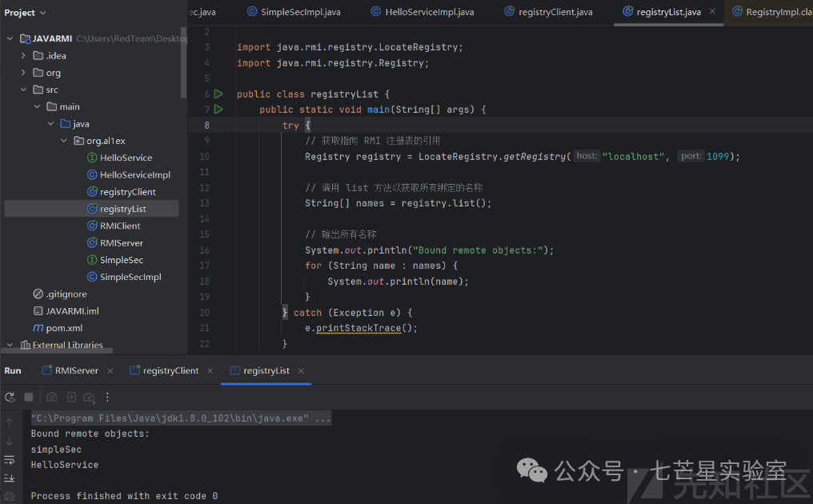Open HelloService interface in project tree
The image size is (813, 504).
click(x=126, y=158)
